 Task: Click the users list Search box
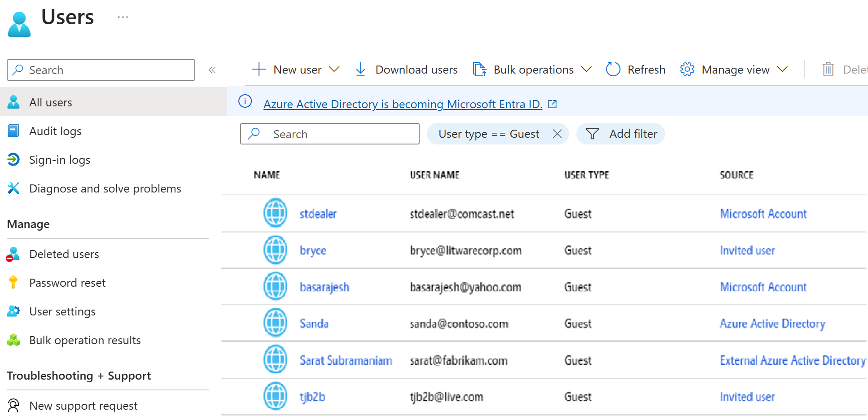[x=330, y=134]
